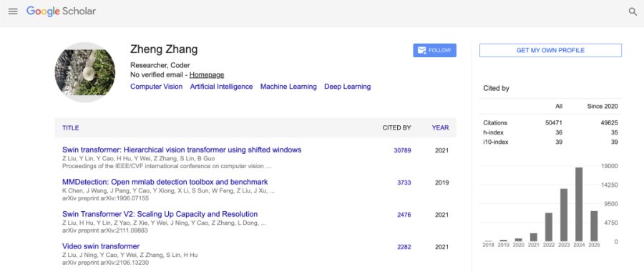Click arXiv preprint arXiv:1906.07155 text

click(x=106, y=198)
